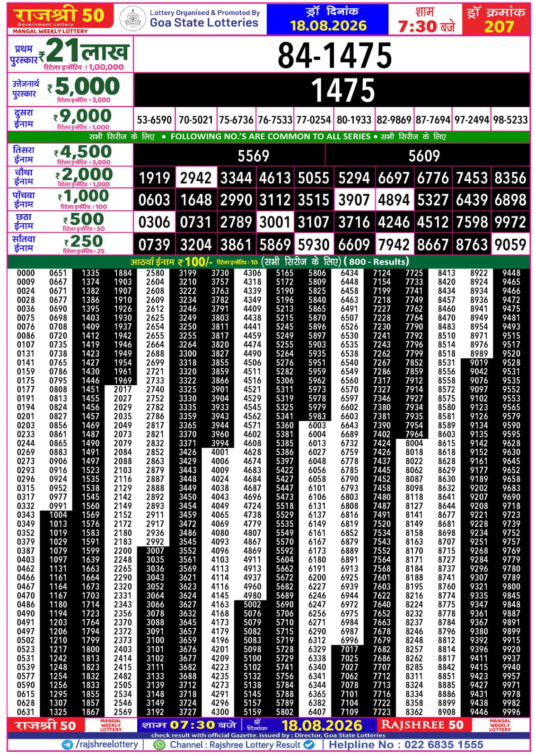Click the consolation prize amount ₹5,000
Screen dimensions: 535x756
[x=84, y=87]
